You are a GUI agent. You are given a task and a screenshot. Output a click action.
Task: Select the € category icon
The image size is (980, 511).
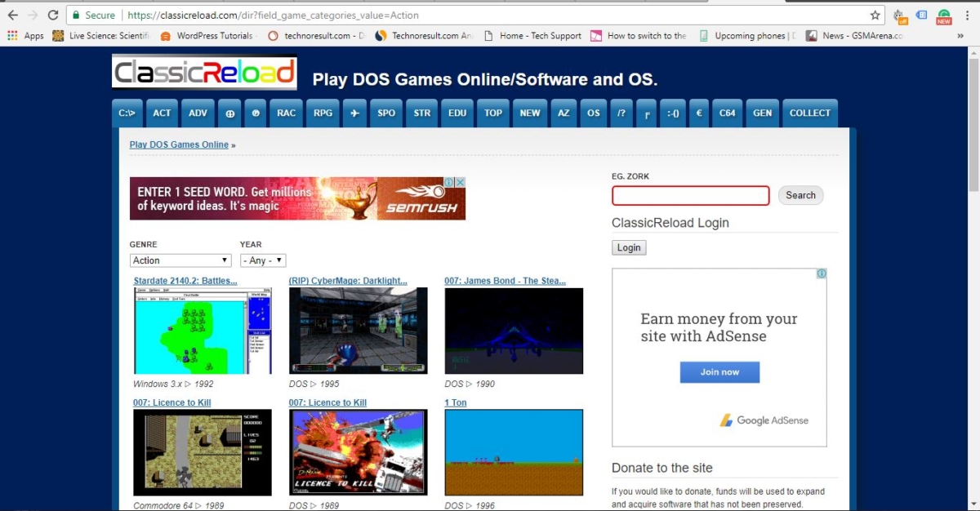click(699, 113)
